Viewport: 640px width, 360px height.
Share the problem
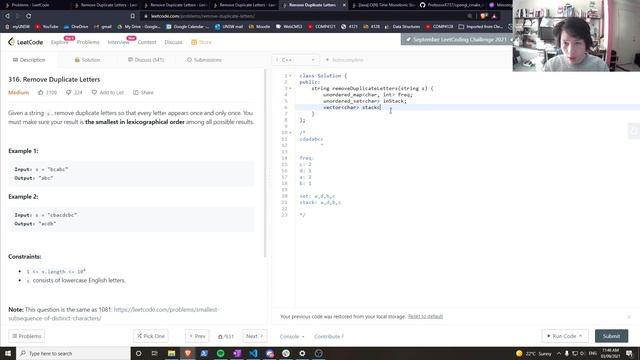(143, 93)
